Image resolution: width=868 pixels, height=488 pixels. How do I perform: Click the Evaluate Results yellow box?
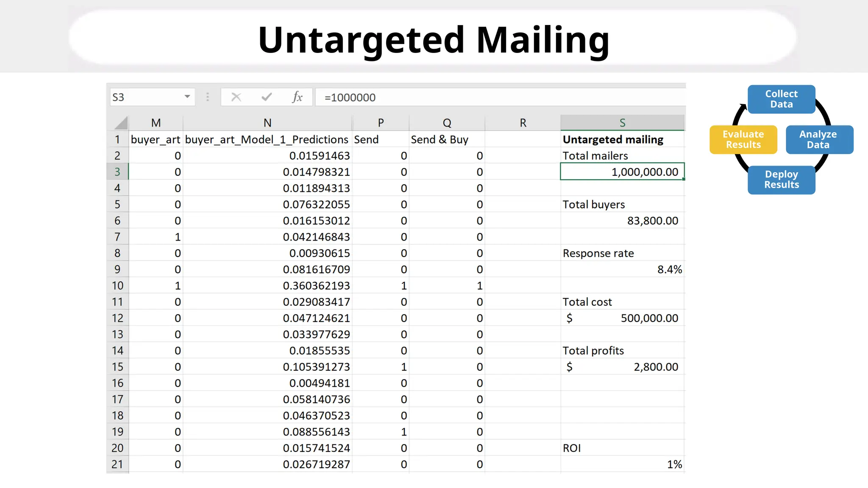tap(743, 139)
